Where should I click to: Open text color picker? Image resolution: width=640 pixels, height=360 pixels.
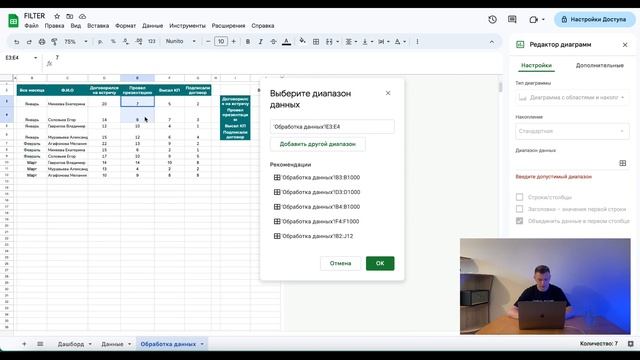[x=287, y=42]
